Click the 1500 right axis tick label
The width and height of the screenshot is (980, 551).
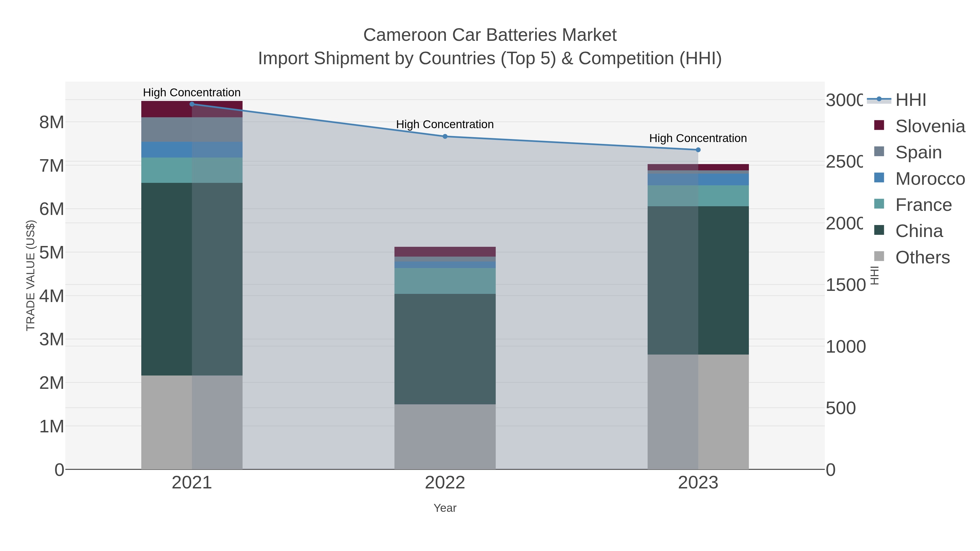tap(846, 285)
